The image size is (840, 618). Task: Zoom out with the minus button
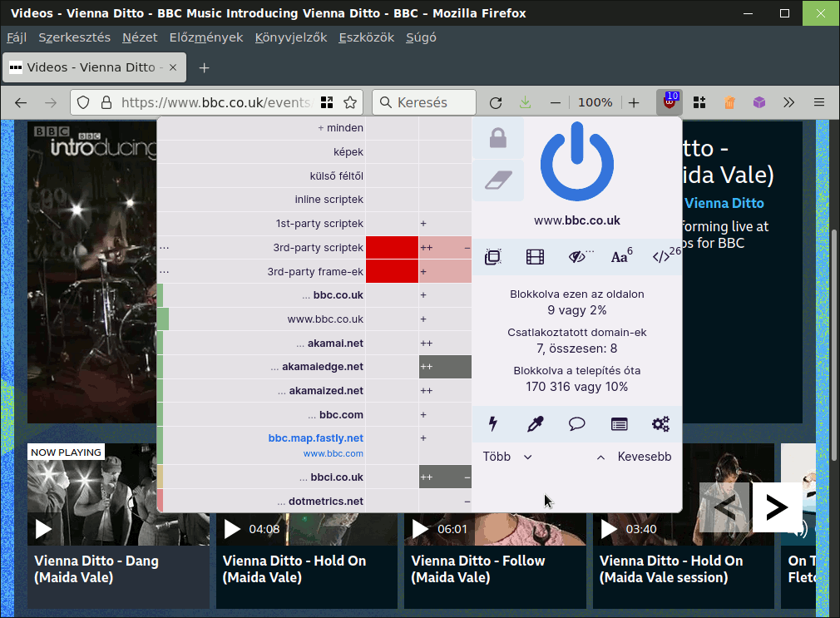[x=556, y=102]
